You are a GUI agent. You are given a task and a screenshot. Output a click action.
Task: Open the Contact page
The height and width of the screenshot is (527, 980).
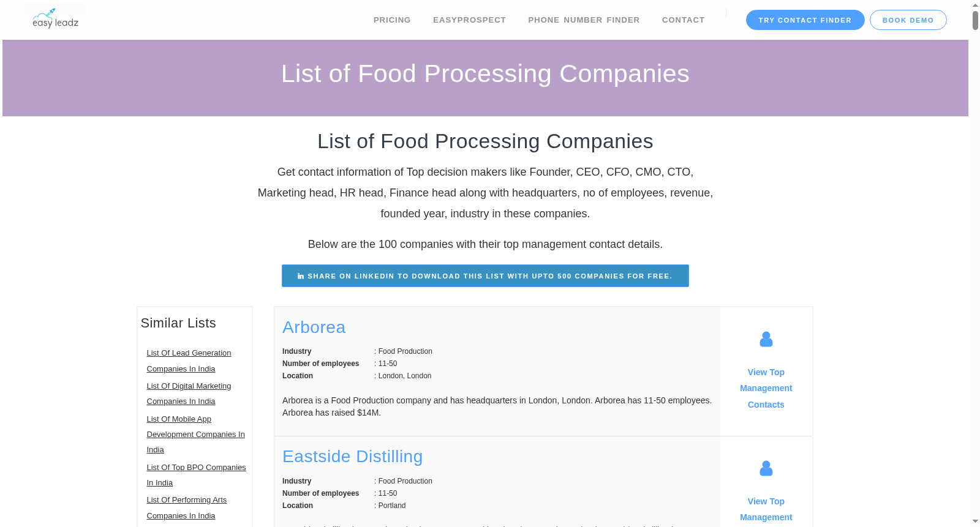point(683,20)
